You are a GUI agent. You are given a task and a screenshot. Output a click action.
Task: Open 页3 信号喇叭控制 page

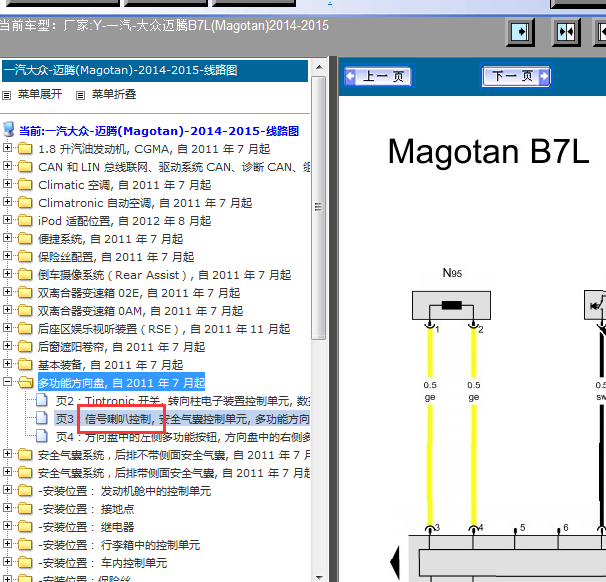(x=182, y=419)
